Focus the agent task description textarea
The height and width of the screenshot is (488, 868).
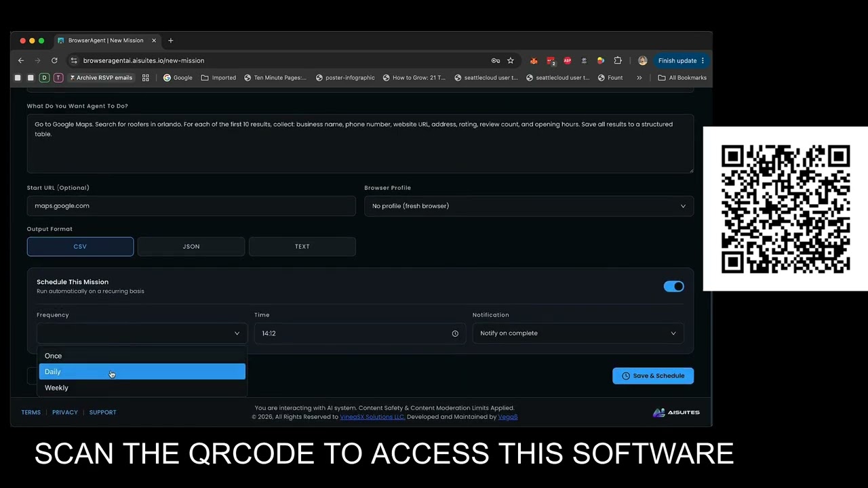click(x=360, y=144)
